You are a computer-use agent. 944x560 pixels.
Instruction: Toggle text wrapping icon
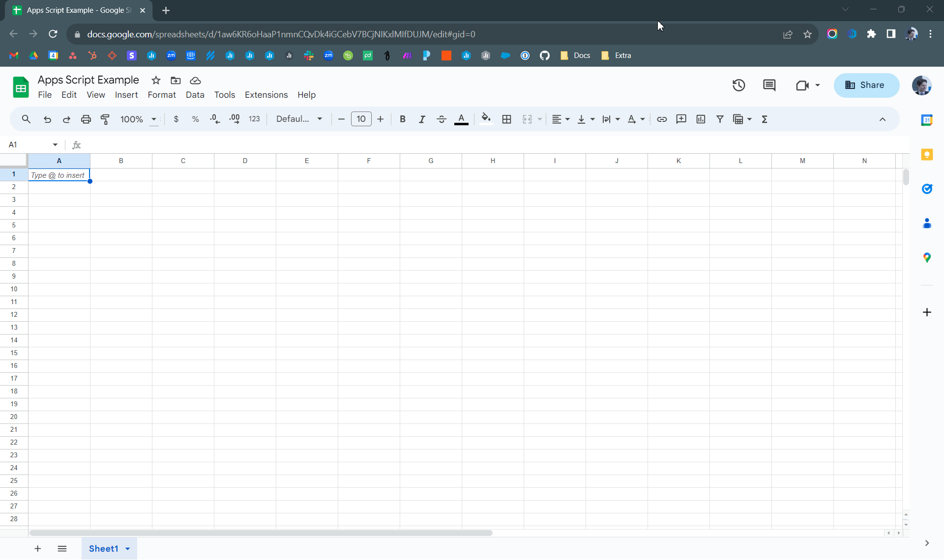coord(606,119)
